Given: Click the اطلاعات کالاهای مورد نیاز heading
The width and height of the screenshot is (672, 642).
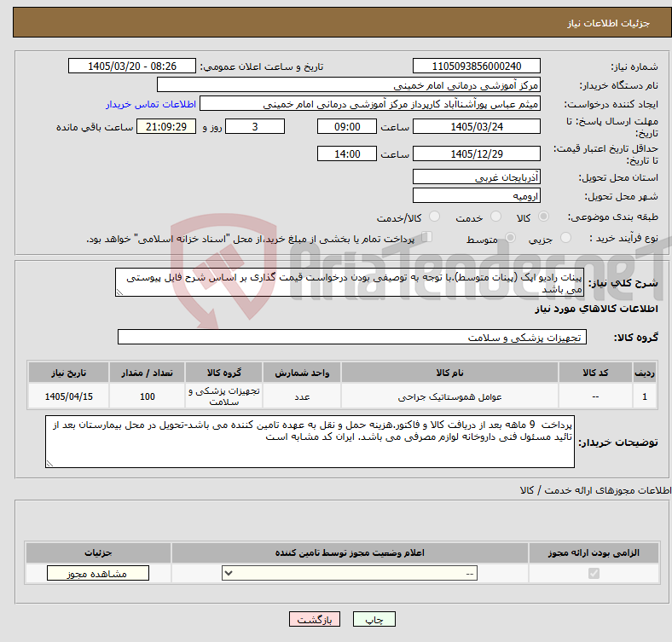Looking at the screenshot, I should coord(596,309).
